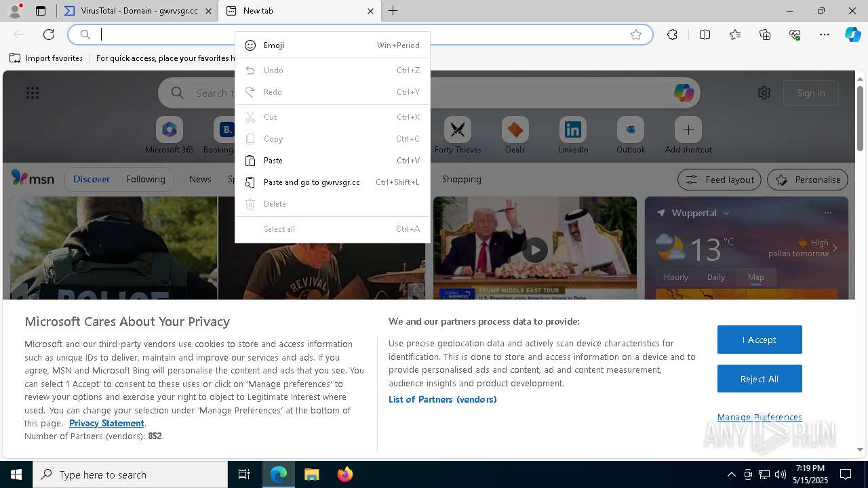Screen dimensions: 868x488
Task: Click Copy in the context menu
Action: [x=332, y=139]
